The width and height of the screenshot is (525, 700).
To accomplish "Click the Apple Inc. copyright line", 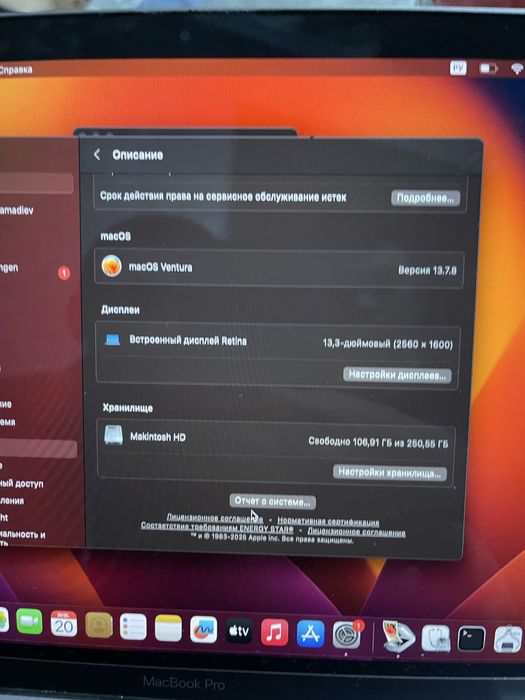I will point(272,538).
